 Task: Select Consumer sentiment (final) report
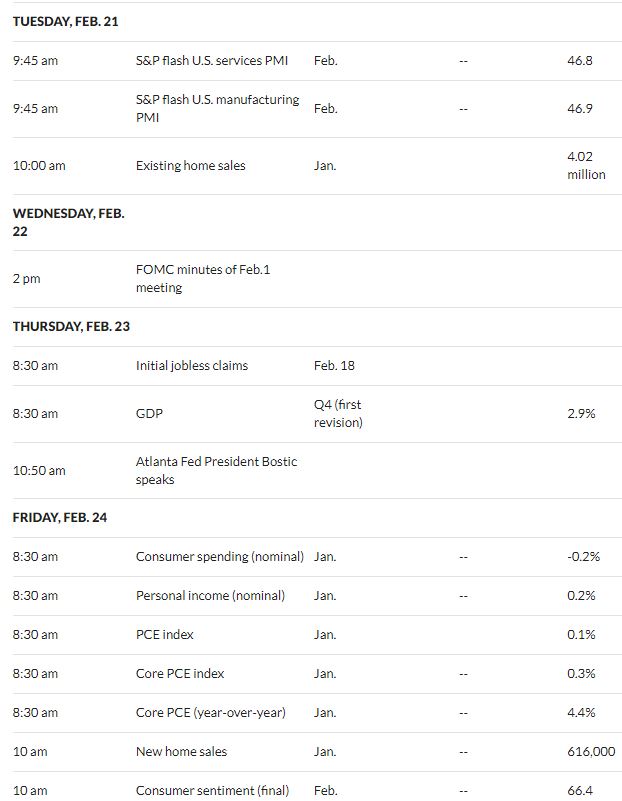[212, 790]
